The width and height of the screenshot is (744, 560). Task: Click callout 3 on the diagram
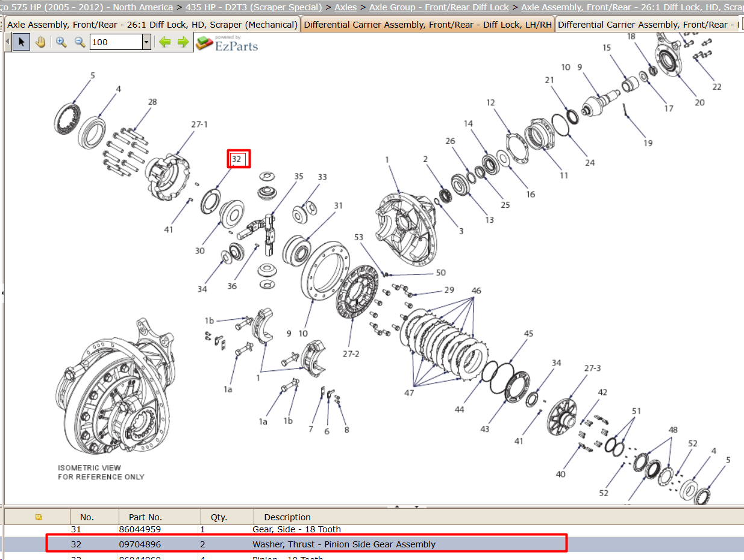[x=461, y=231]
